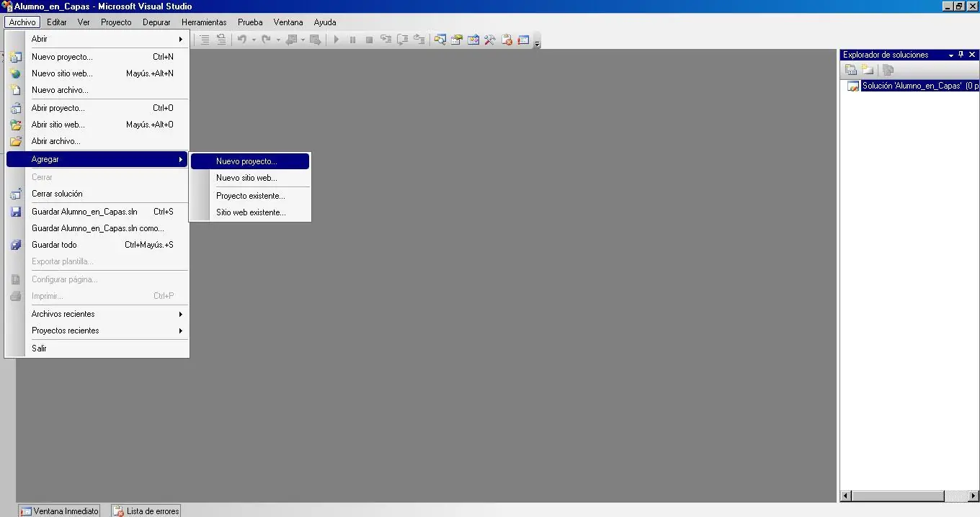
Task: Click the Stop Debugging square icon
Action: point(369,40)
